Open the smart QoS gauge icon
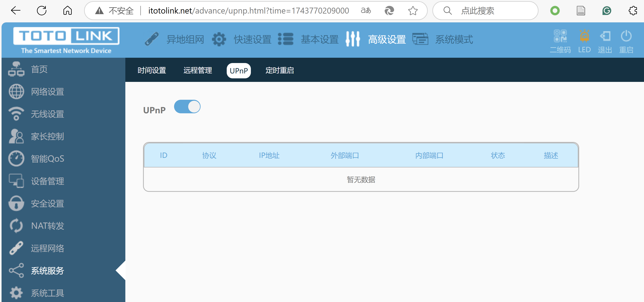Image resolution: width=644 pixels, height=302 pixels. pyautogui.click(x=16, y=158)
